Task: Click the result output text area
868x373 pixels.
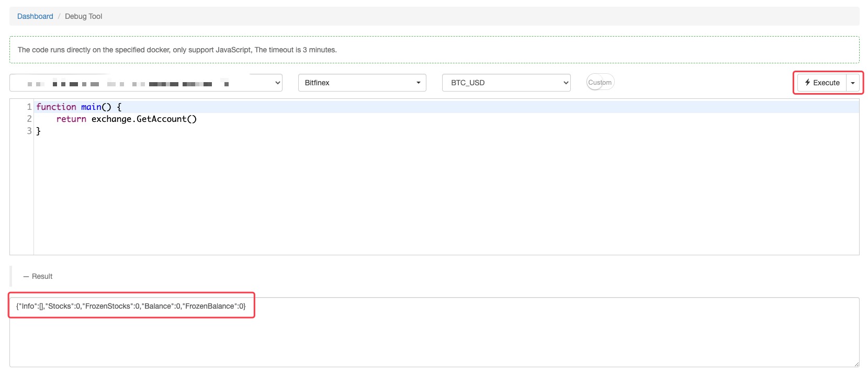Action: [x=434, y=332]
